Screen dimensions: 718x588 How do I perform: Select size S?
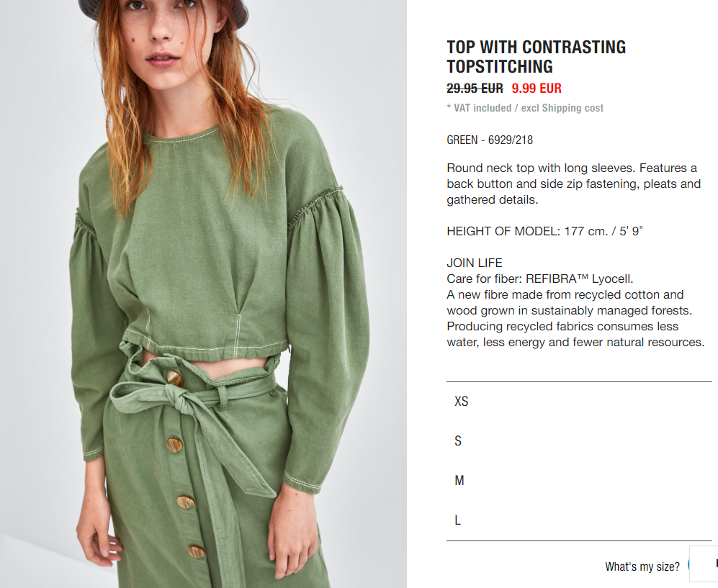click(579, 440)
